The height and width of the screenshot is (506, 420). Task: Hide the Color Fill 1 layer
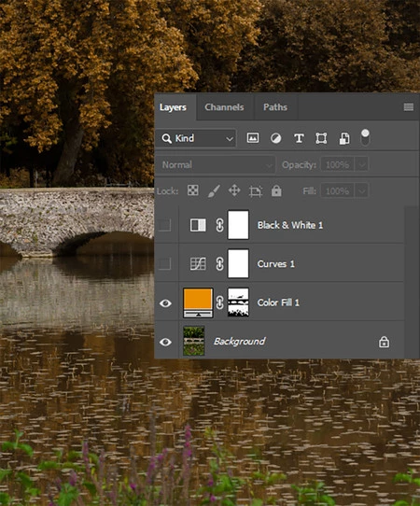click(165, 303)
